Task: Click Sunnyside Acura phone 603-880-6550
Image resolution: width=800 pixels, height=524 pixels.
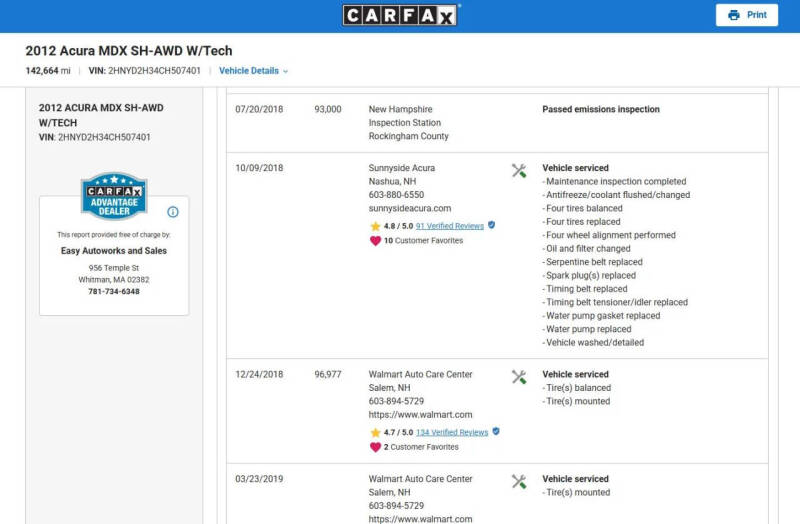Action: tap(396, 195)
